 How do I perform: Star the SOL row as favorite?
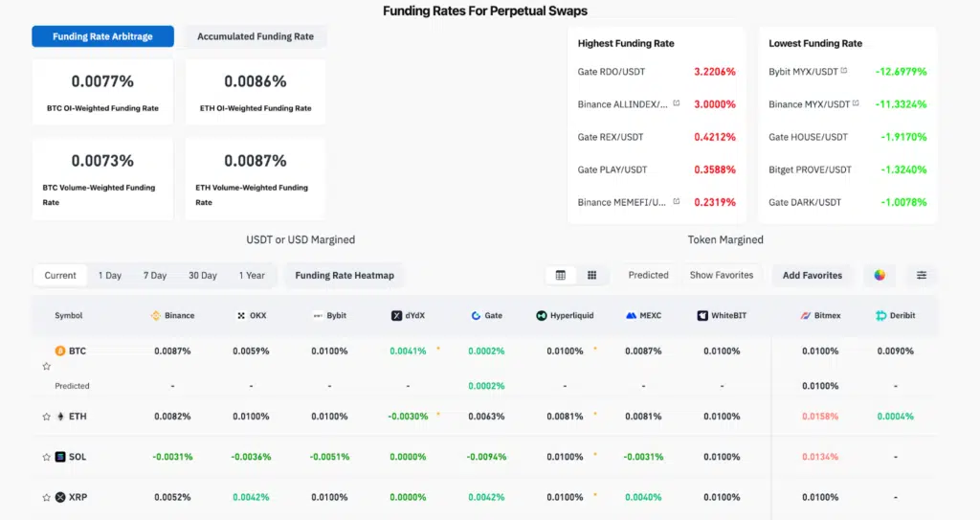(x=46, y=457)
